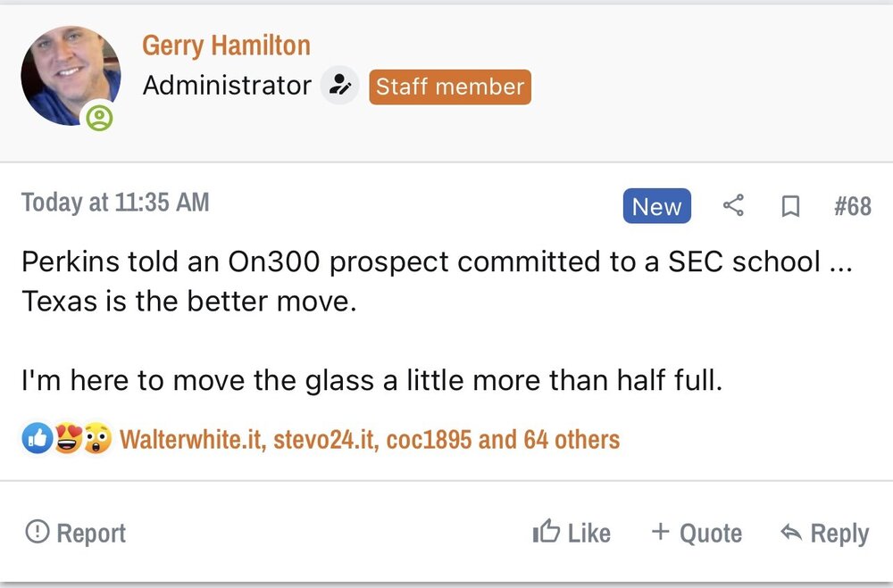Click the Staff member badge

[x=450, y=87]
